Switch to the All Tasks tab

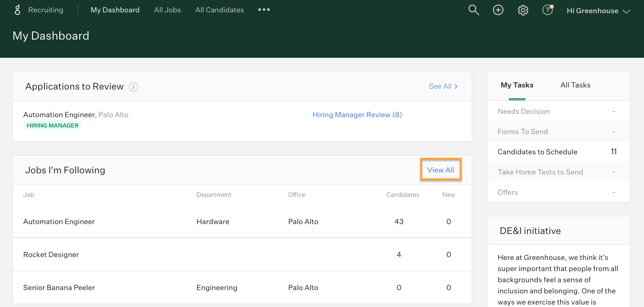tap(575, 85)
